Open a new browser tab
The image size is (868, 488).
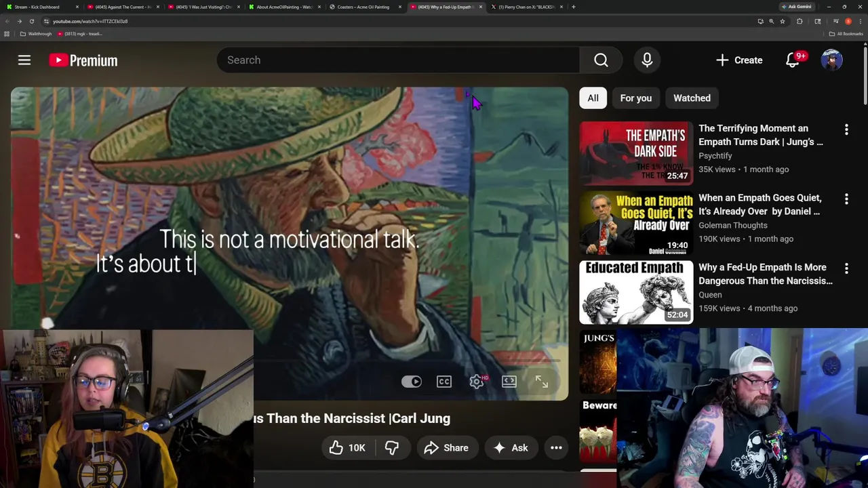point(574,7)
